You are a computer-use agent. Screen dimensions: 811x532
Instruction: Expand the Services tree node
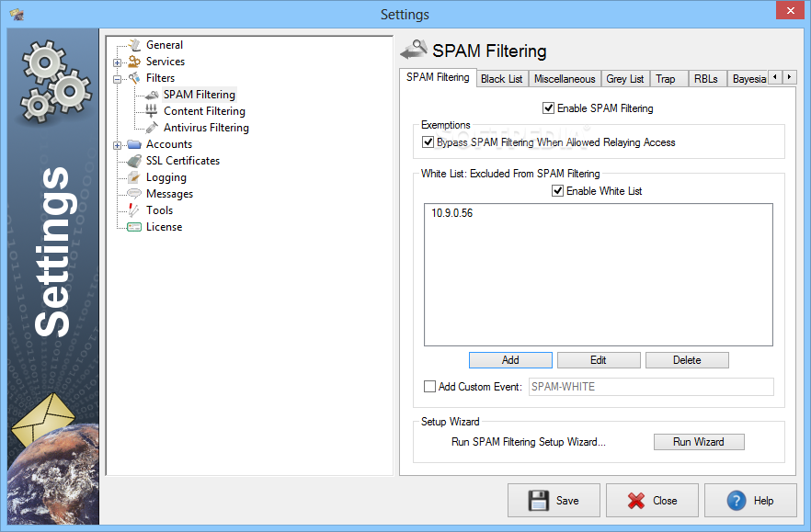tap(118, 63)
